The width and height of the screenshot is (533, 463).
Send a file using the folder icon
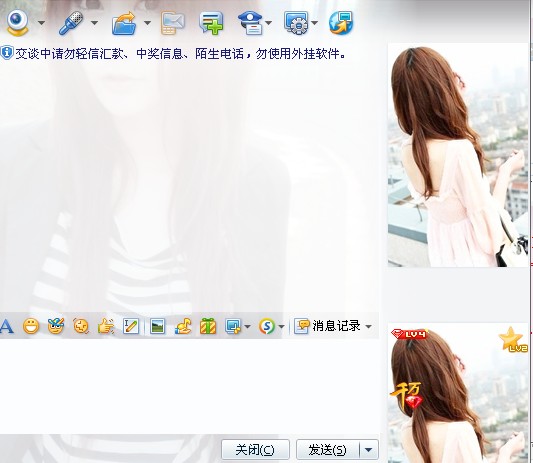[124, 23]
